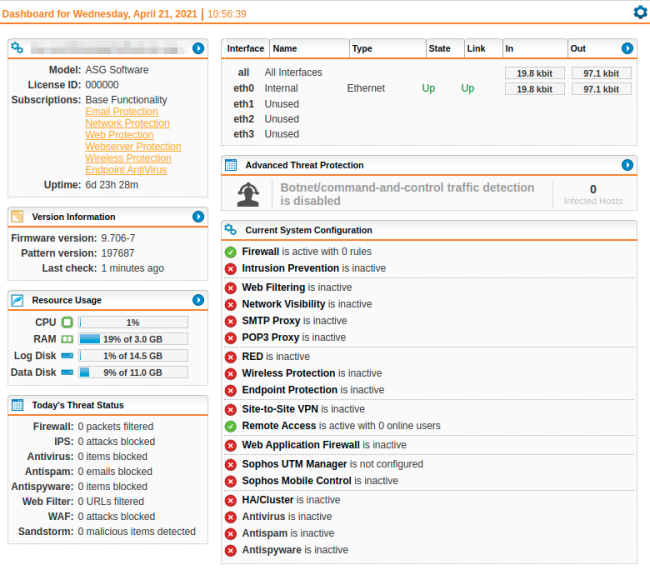Click the Resource Usage panel icon

click(17, 300)
